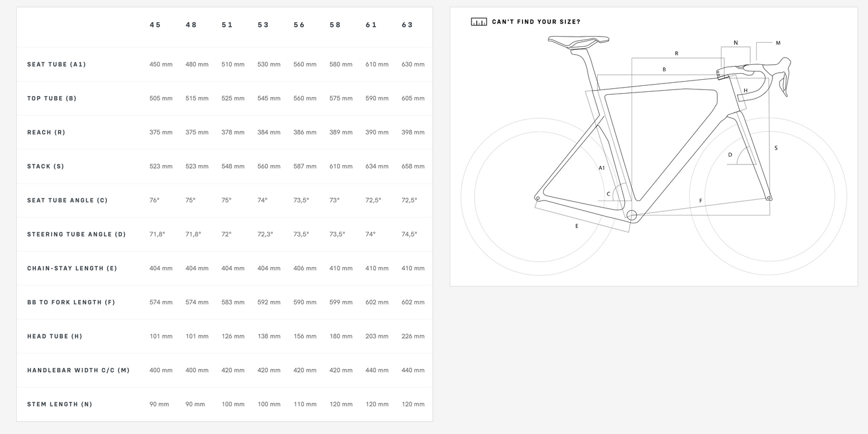Click the R reach label on the bike diagram
The height and width of the screenshot is (434, 868).
tap(676, 53)
